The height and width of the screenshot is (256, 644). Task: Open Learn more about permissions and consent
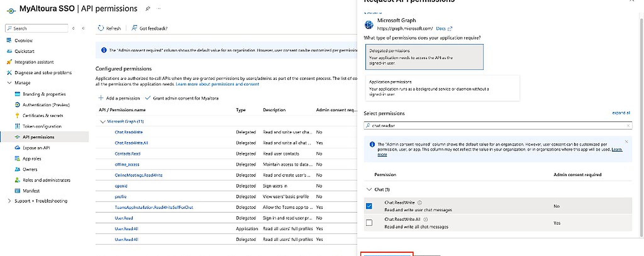coord(217,84)
